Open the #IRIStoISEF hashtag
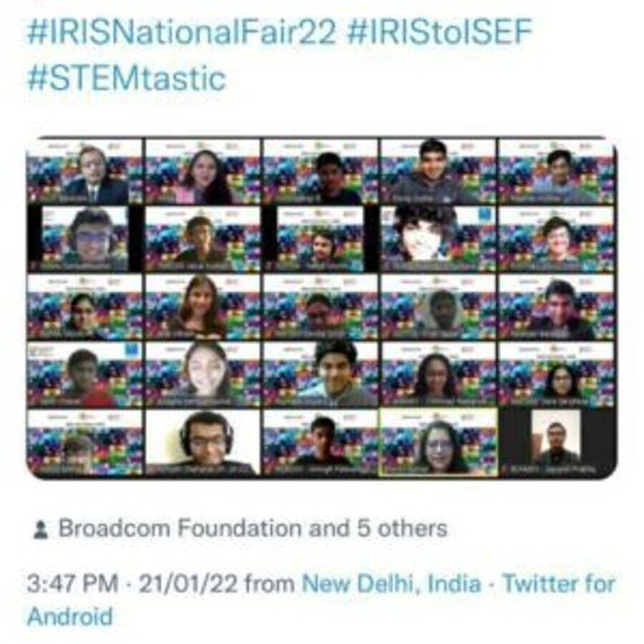Image resolution: width=644 pixels, height=644 pixels. point(439,32)
